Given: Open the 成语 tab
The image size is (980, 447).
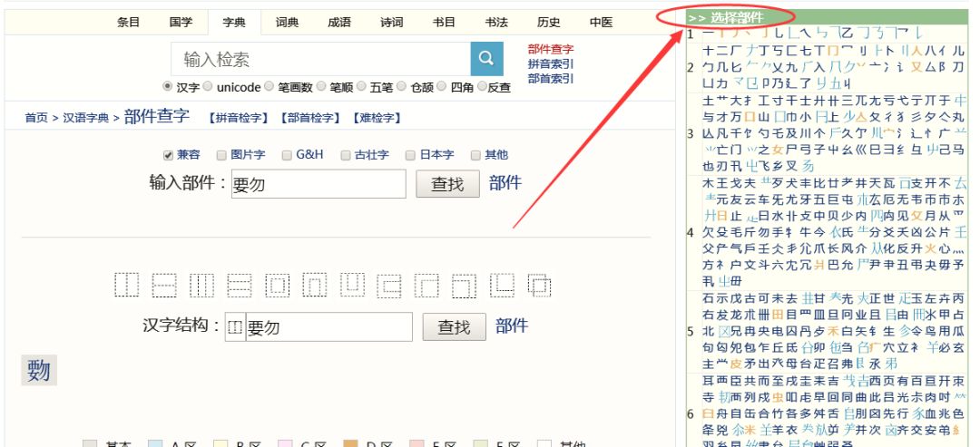Looking at the screenshot, I should 339,24.
